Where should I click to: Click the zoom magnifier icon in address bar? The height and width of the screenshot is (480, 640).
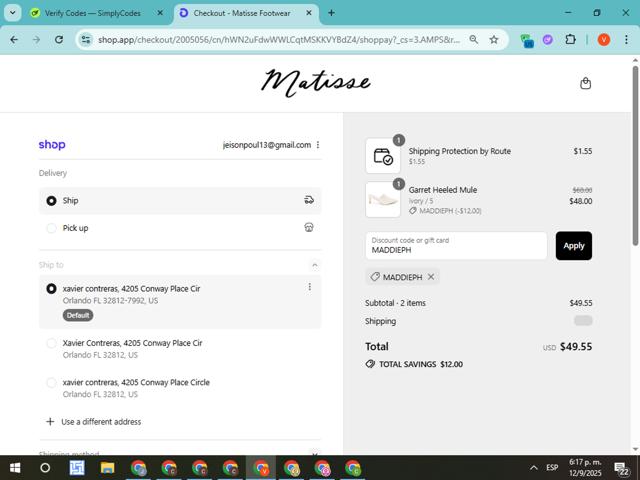[x=473, y=40]
